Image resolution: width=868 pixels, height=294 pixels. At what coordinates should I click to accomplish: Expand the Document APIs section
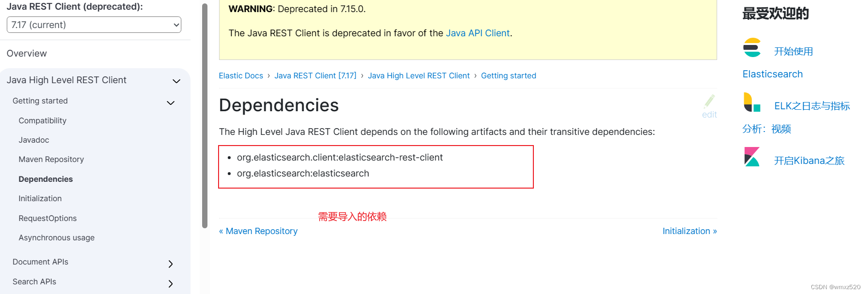pos(170,264)
